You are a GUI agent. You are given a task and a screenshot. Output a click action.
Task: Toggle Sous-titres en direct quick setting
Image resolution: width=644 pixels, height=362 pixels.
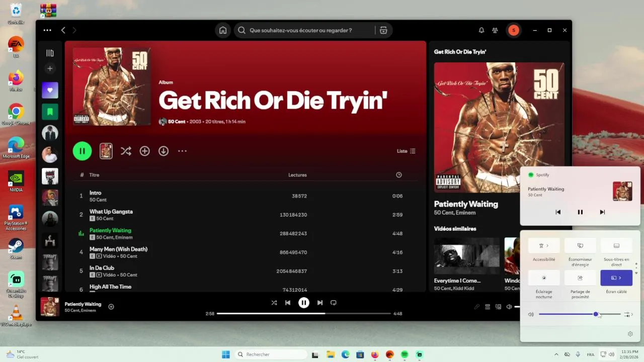[616, 246]
